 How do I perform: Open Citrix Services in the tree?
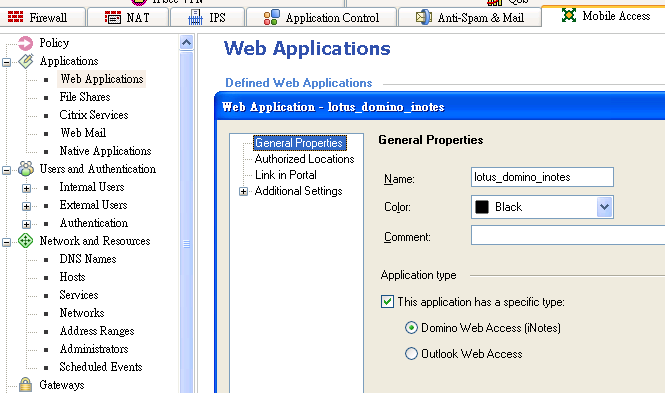tap(94, 115)
